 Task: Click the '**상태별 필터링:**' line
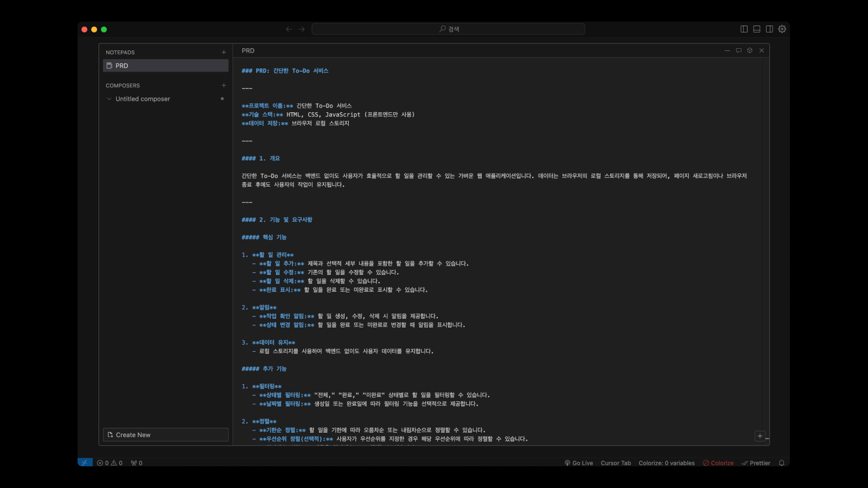click(x=371, y=395)
